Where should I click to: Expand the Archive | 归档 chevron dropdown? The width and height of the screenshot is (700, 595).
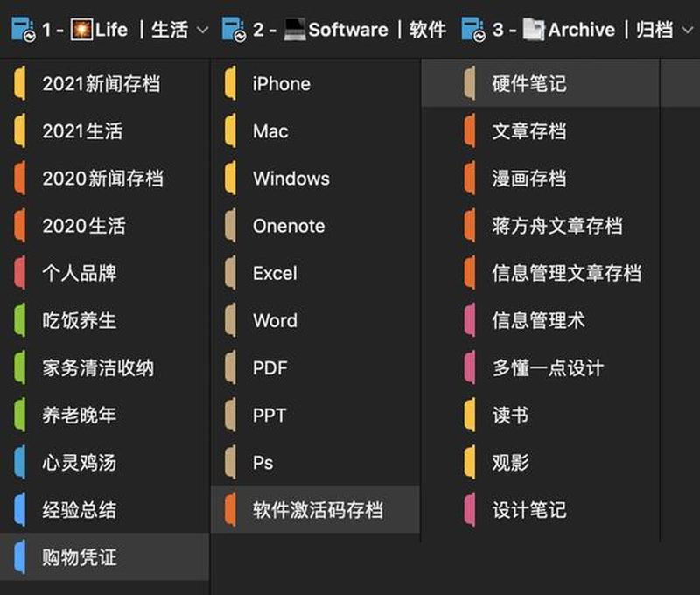[x=688, y=31]
